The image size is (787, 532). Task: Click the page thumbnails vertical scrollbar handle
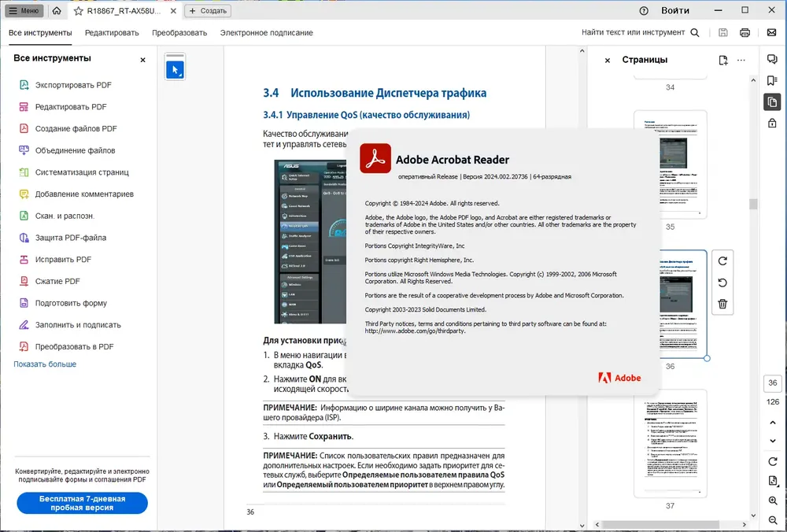tap(753, 204)
